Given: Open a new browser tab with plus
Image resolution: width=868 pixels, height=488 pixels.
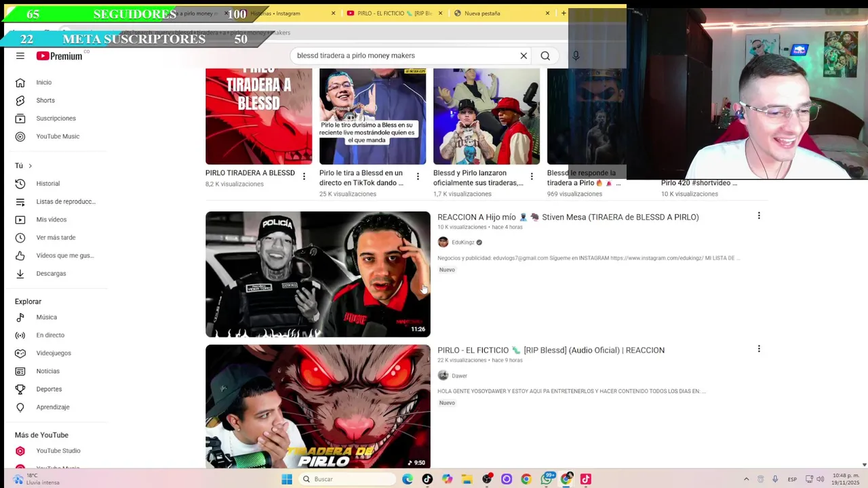Looking at the screenshot, I should [x=564, y=13].
